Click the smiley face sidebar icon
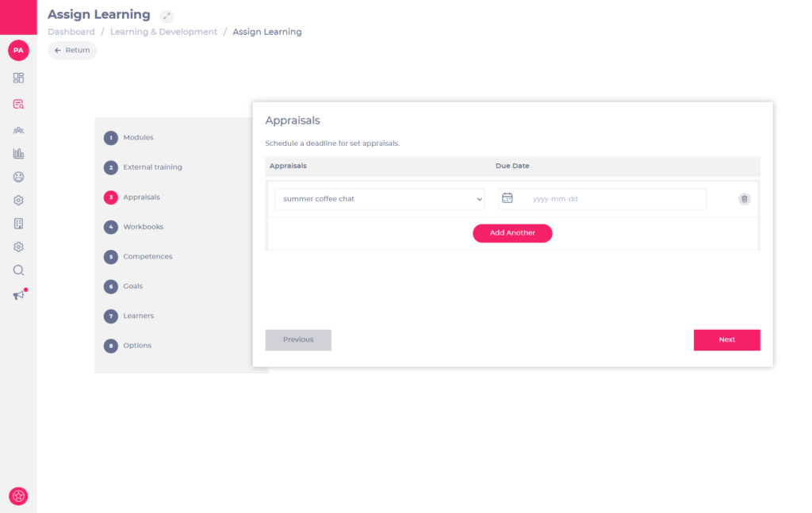 click(x=18, y=177)
